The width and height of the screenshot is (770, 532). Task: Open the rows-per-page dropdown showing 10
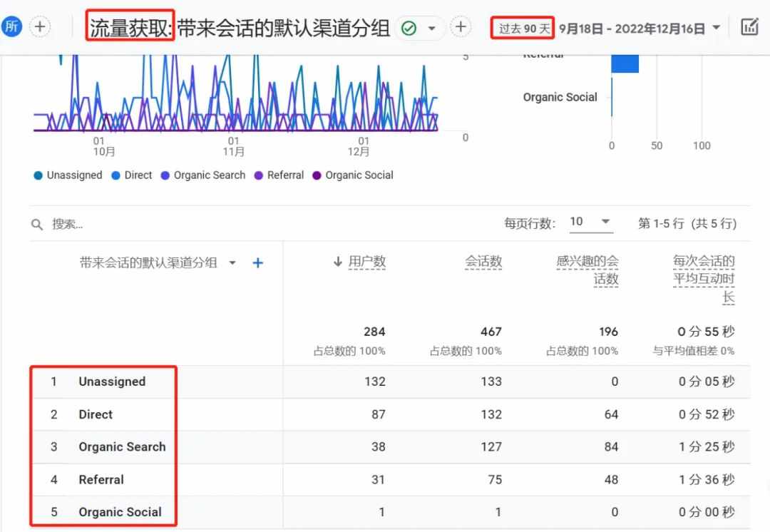[x=590, y=222]
